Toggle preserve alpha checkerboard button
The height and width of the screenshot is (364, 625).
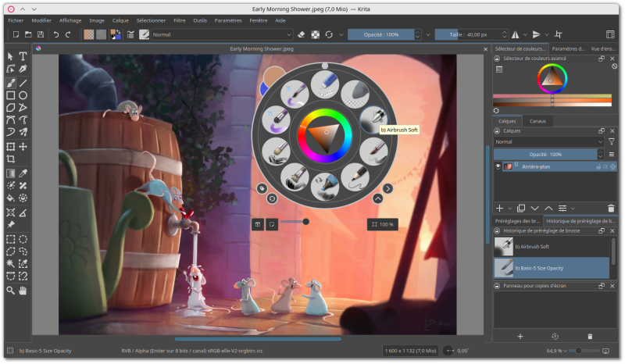(316, 34)
